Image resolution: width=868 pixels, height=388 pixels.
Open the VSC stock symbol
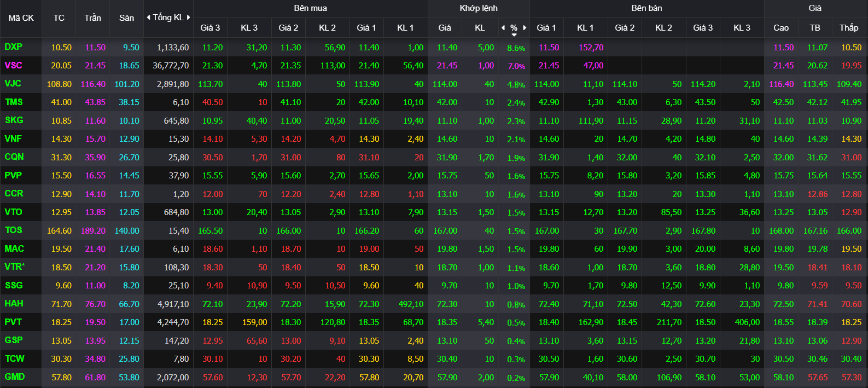pos(13,66)
